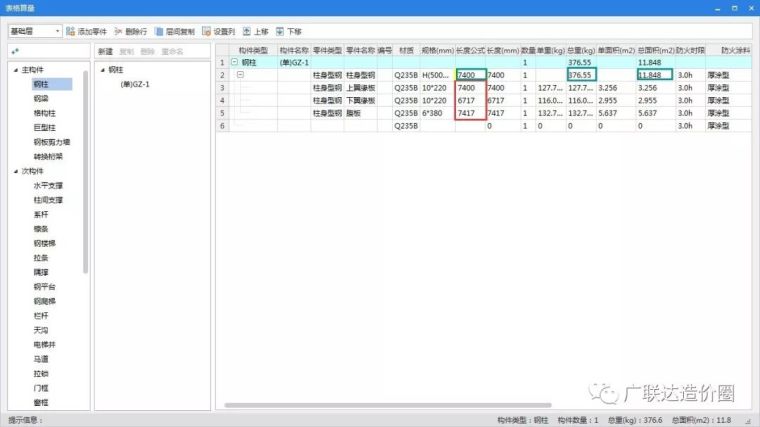
Task: Collapse the sub-group minus box in row 2
Action: (x=240, y=75)
